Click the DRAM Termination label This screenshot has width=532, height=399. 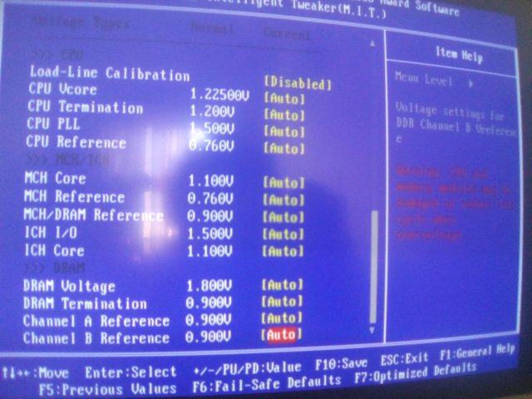85,303
